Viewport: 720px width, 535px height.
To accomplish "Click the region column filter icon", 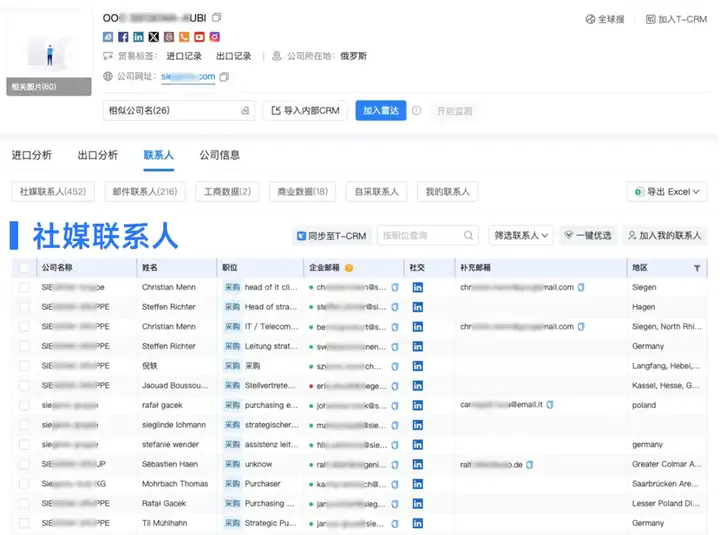I will pyautogui.click(x=697, y=268).
